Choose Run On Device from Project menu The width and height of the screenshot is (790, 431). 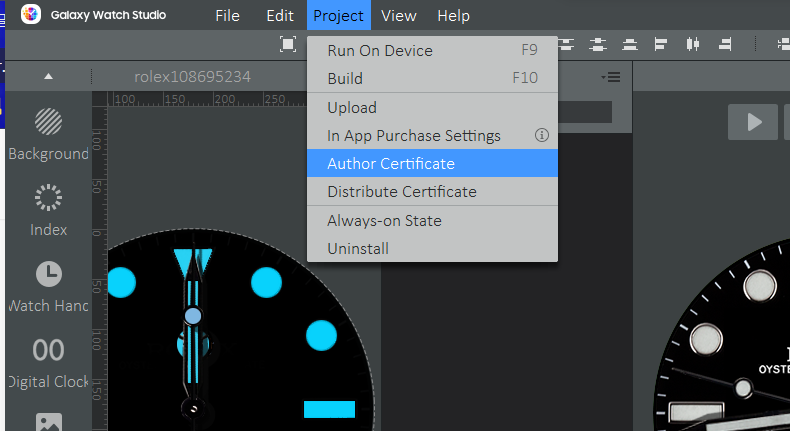[x=432, y=50]
